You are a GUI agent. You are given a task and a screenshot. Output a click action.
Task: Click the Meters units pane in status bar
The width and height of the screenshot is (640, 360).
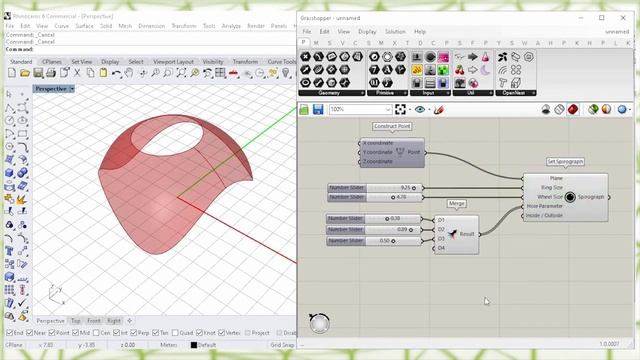[169, 345]
